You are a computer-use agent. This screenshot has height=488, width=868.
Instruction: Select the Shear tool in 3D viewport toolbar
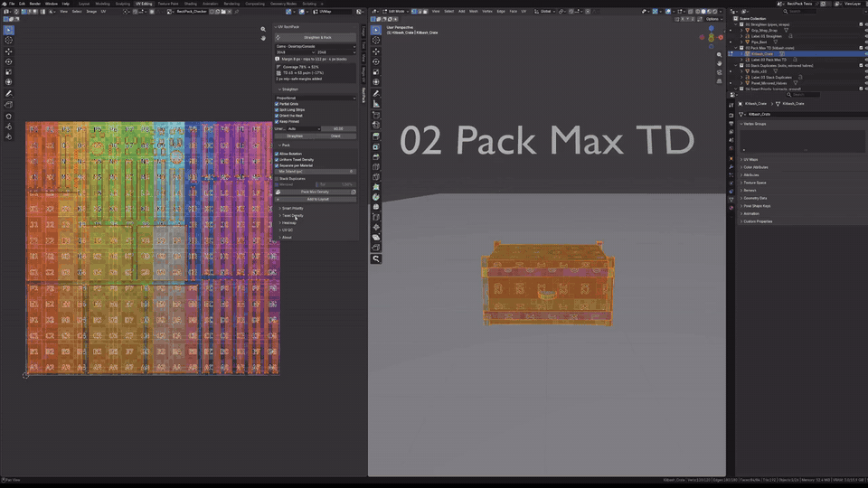tap(376, 238)
